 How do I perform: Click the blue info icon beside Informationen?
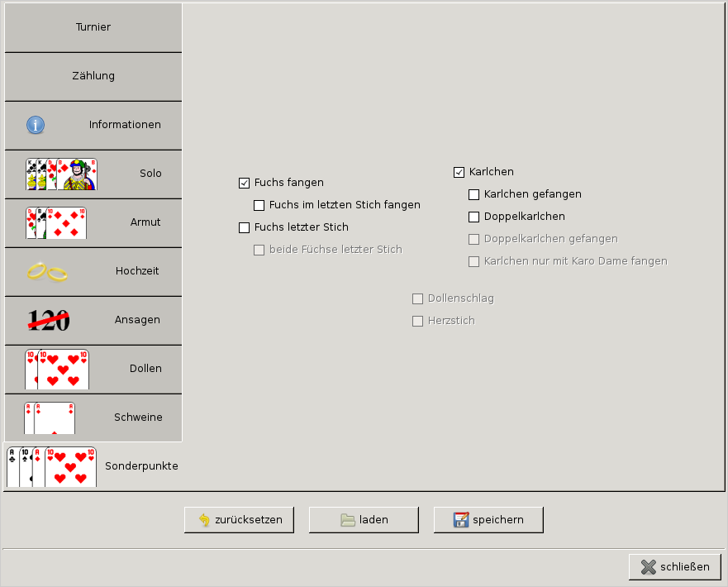(36, 125)
